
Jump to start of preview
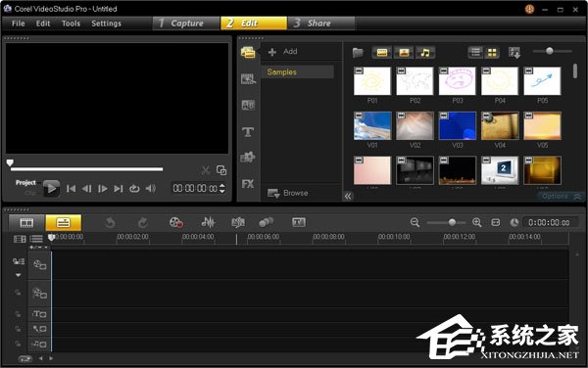tap(71, 189)
